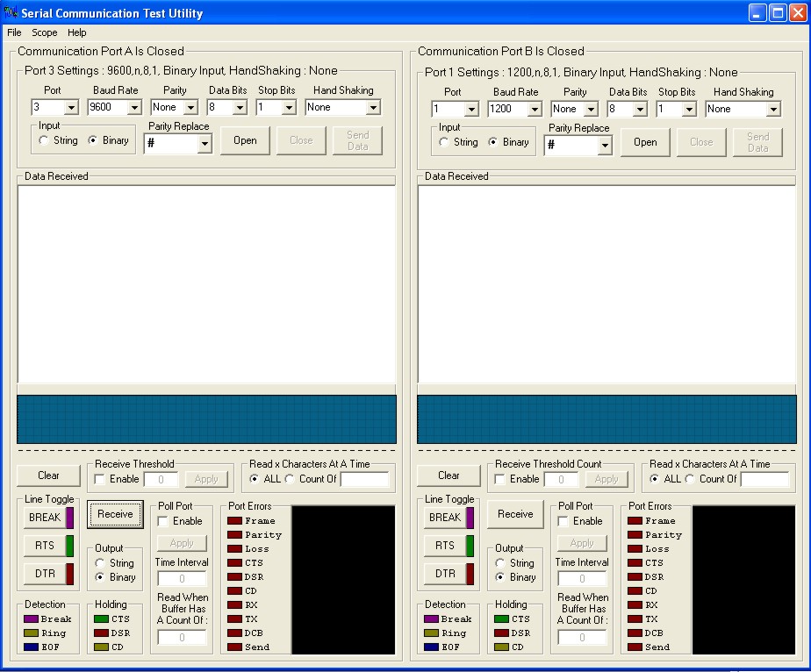
Task: Click Port A Count Of input field
Action: point(364,479)
